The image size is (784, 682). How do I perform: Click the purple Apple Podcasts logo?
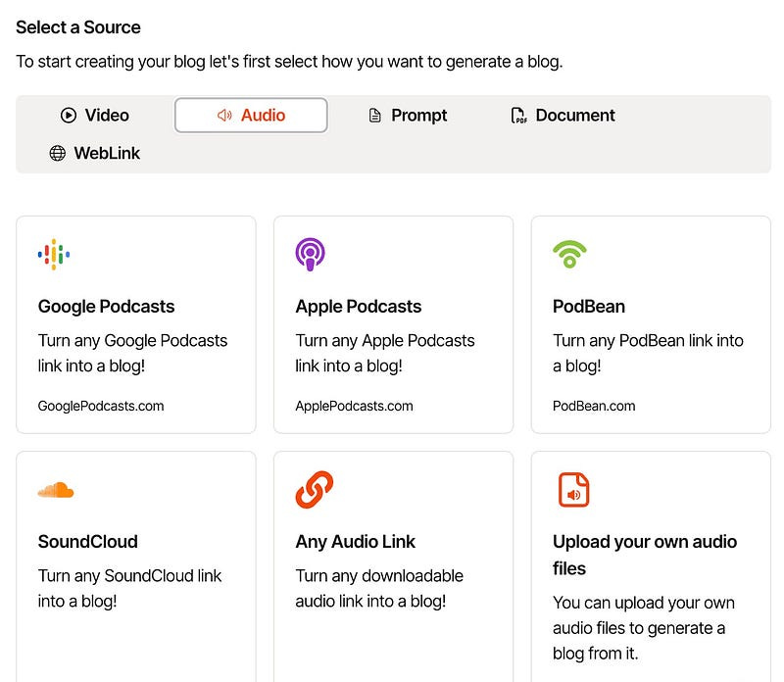310,254
